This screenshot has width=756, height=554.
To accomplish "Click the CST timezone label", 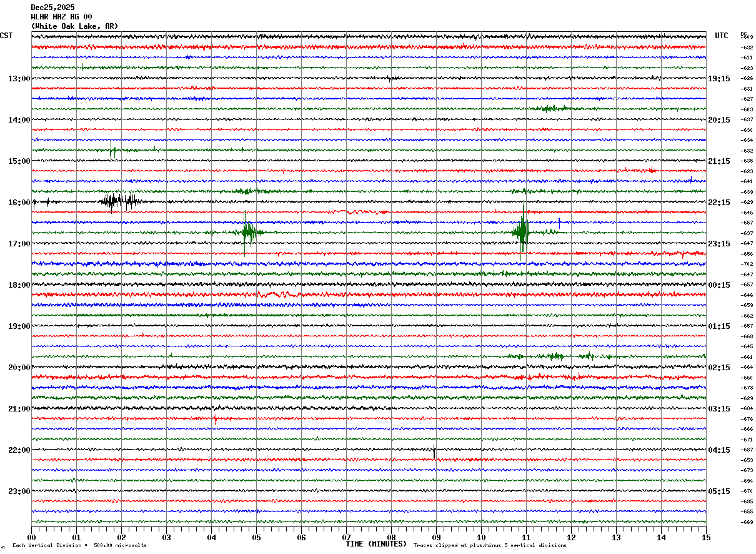I will [x=6, y=36].
